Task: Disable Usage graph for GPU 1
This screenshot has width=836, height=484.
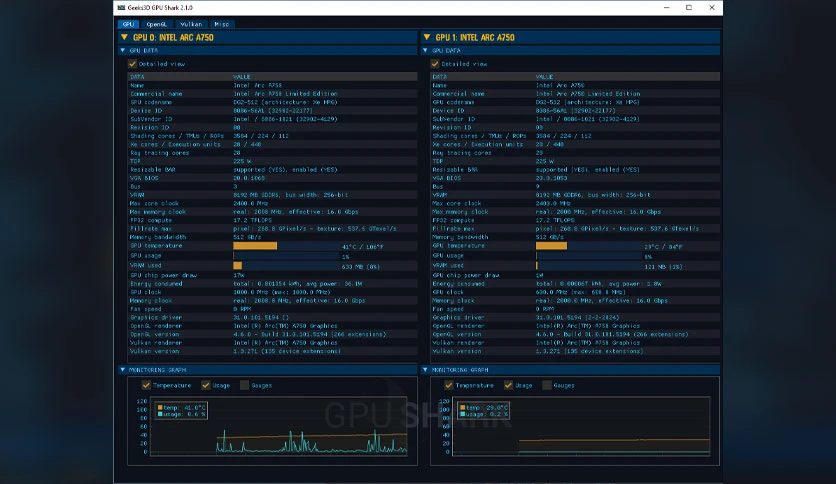Action: 508,385
